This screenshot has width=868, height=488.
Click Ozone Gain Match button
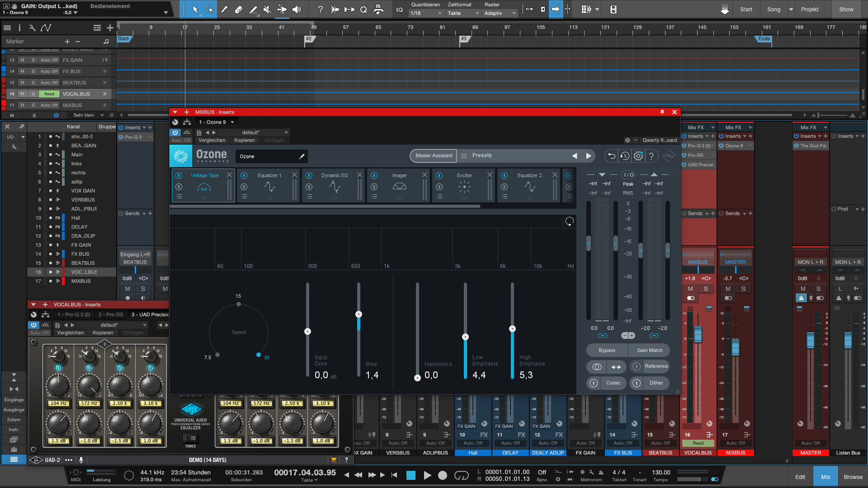click(x=649, y=350)
